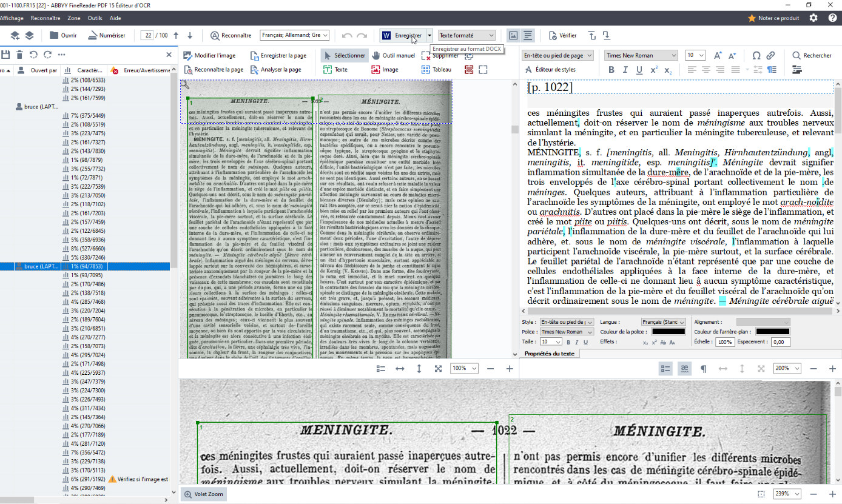The height and width of the screenshot is (504, 842).
Task: Select the Tableau zone tool
Action: pyautogui.click(x=437, y=69)
